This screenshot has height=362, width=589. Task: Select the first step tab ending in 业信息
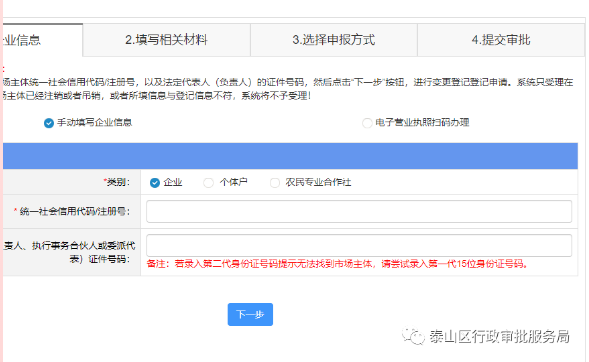pos(42,40)
